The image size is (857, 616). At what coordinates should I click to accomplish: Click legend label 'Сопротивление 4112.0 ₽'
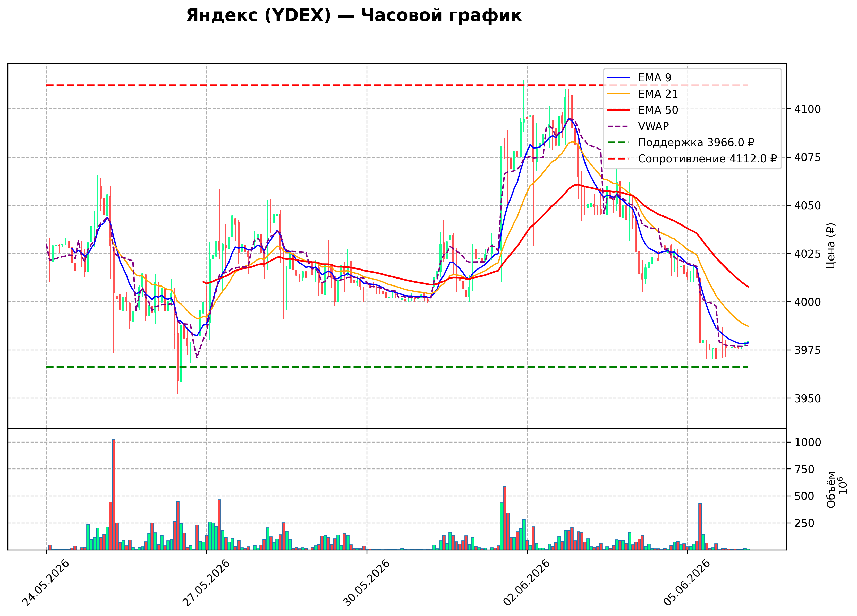point(707,159)
